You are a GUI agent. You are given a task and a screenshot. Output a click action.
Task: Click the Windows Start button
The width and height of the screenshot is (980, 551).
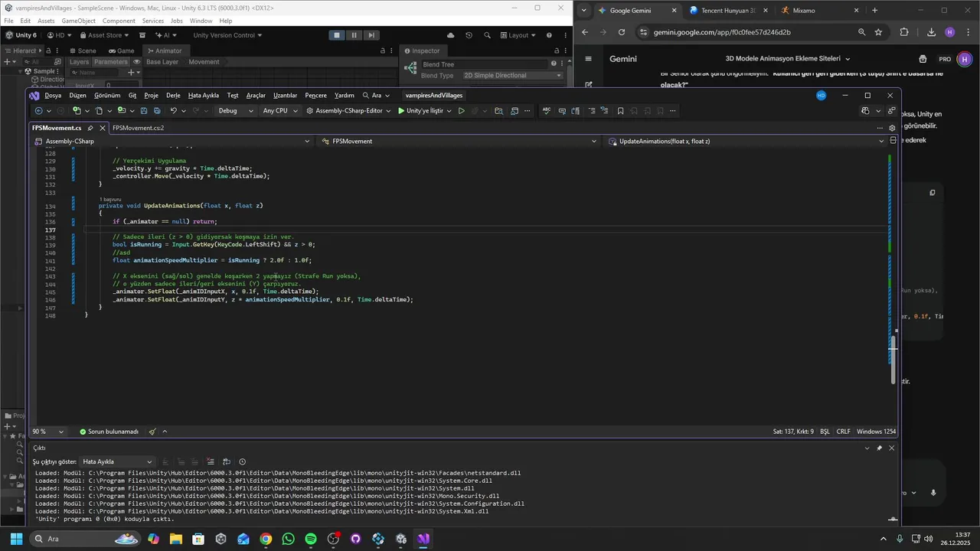16,539
